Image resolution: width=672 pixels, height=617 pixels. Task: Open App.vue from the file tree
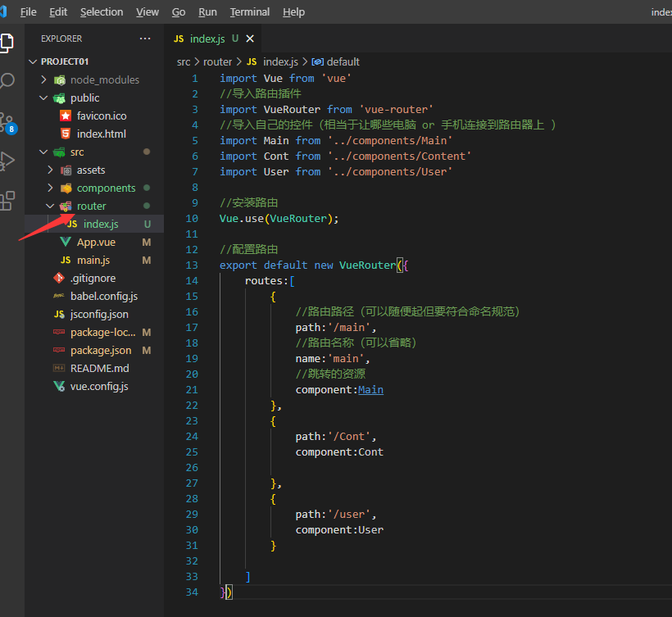96,242
